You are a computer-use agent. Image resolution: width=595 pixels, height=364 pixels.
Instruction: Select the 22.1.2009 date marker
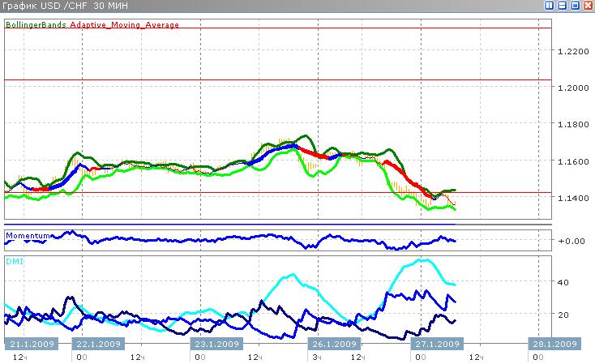(99, 343)
